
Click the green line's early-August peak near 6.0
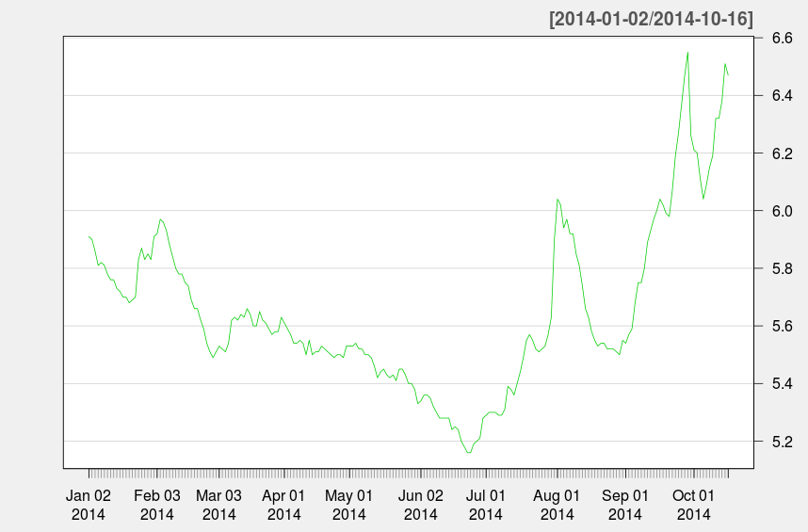click(558, 200)
